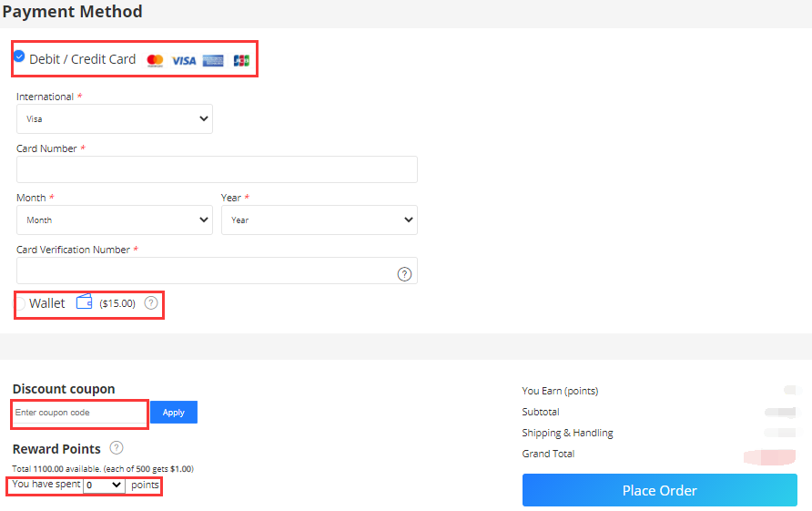This screenshot has height=511, width=812.
Task: Open help for Card Verification Number
Action: tap(404, 273)
